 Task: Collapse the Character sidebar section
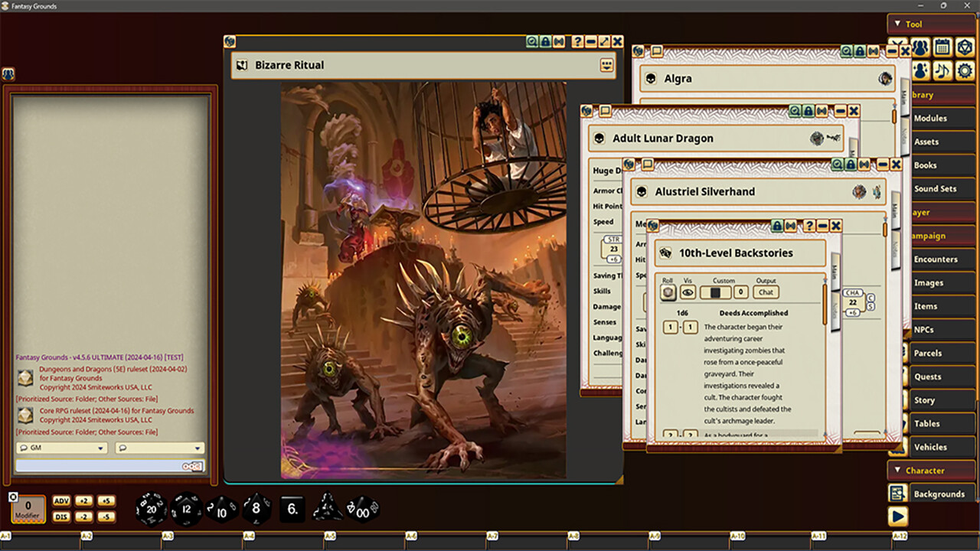897,470
